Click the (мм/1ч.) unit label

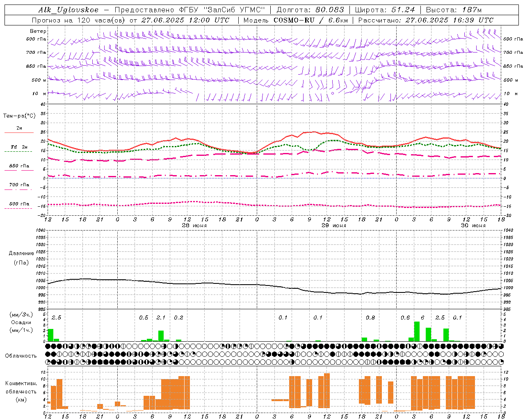coord(21,330)
